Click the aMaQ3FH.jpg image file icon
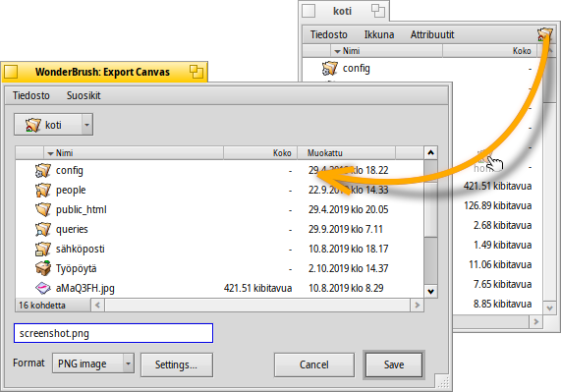 coord(43,288)
